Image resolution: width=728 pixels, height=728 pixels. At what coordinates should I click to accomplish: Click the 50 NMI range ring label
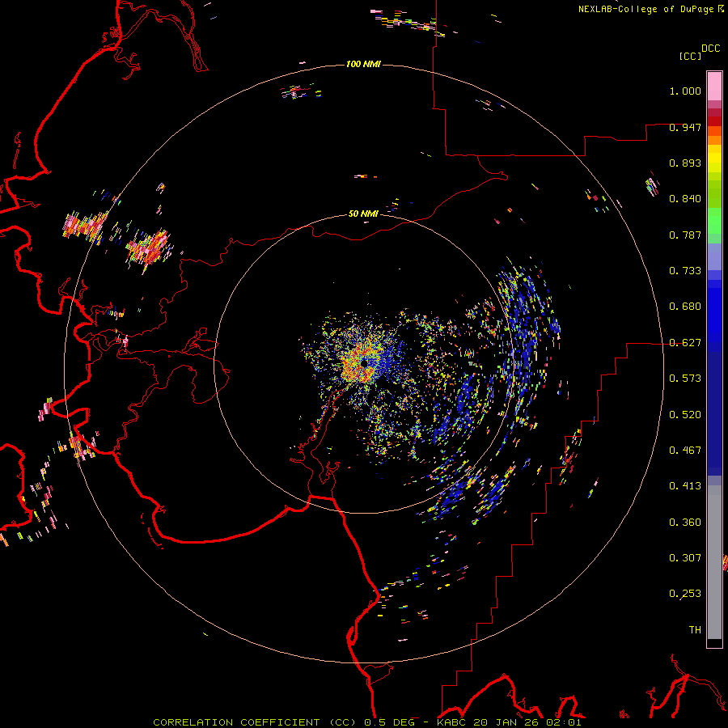pos(363,214)
